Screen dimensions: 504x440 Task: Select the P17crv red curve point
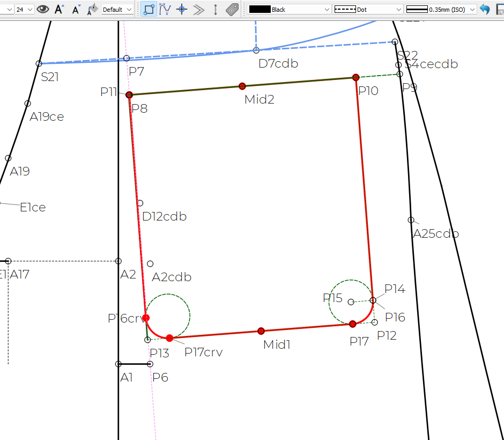pos(169,338)
